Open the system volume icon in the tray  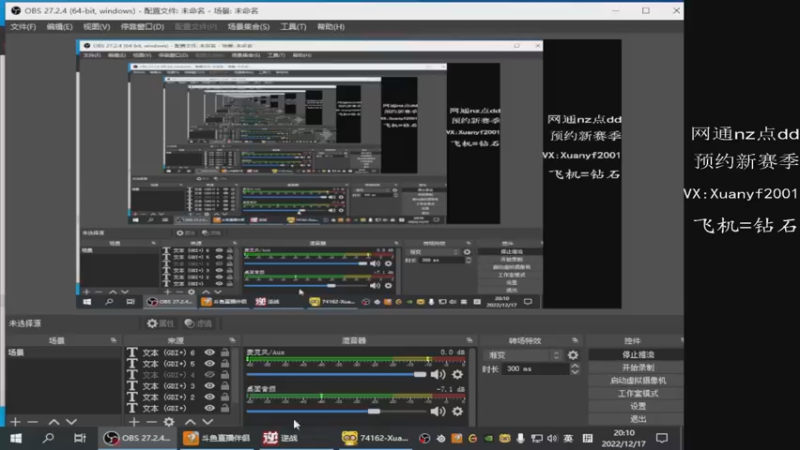point(552,438)
